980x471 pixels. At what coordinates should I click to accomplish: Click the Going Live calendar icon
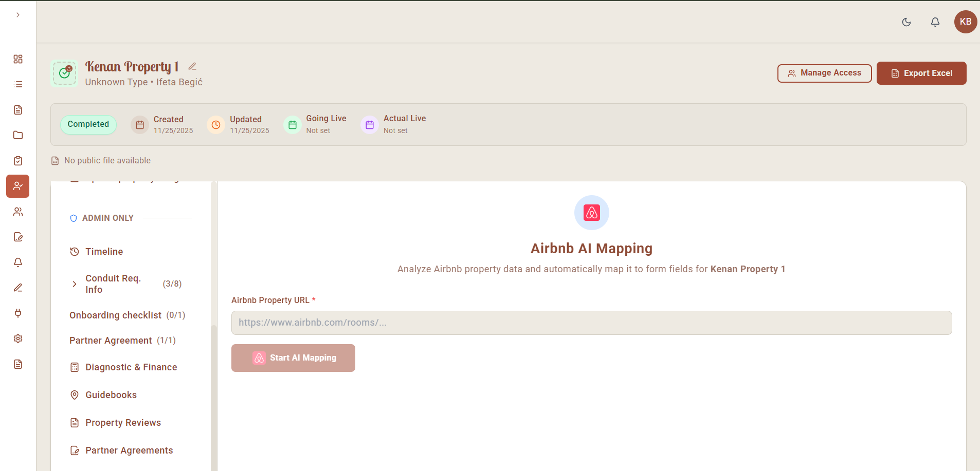[293, 125]
